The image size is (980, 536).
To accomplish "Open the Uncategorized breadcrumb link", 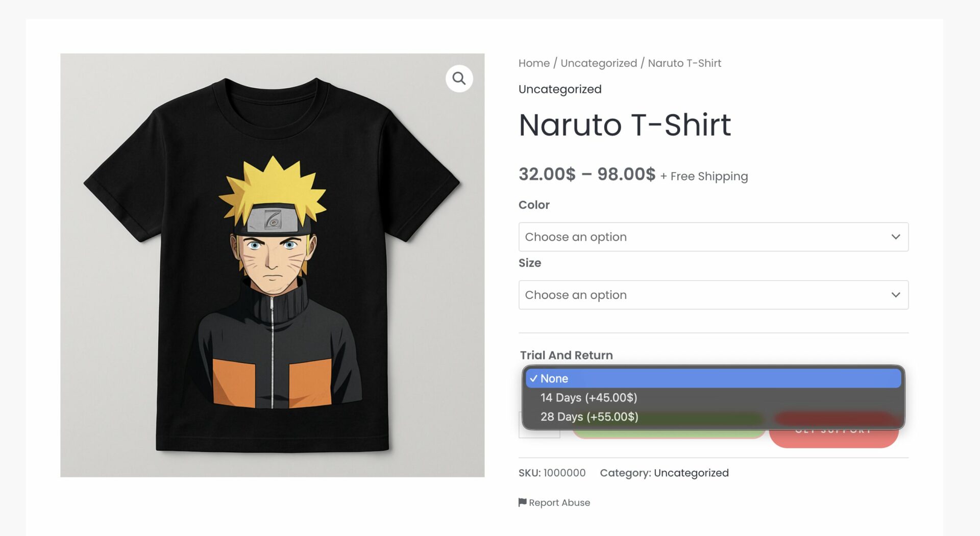I will click(598, 63).
